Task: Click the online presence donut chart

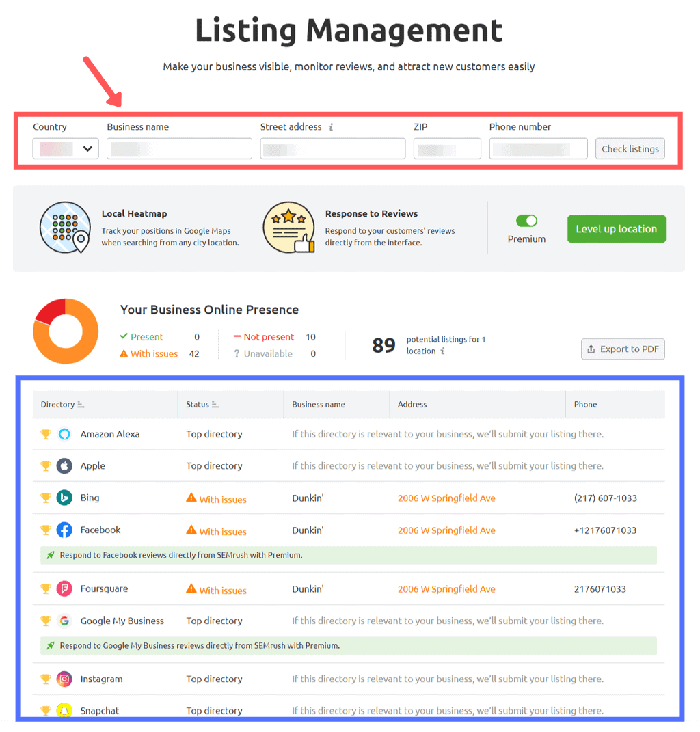Action: pyautogui.click(x=66, y=331)
